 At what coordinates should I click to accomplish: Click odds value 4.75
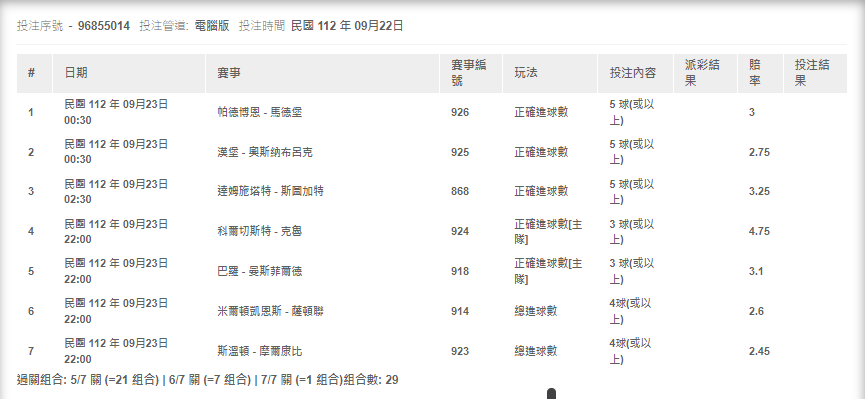759,231
